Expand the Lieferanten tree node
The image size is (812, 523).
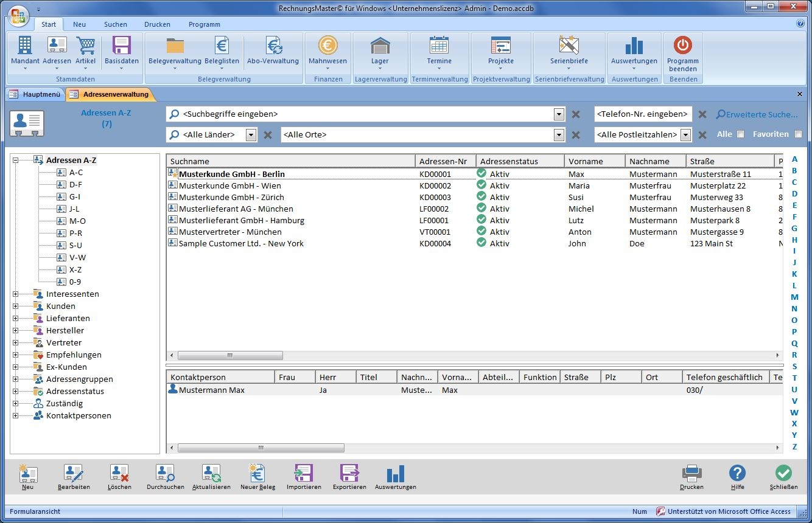(16, 319)
